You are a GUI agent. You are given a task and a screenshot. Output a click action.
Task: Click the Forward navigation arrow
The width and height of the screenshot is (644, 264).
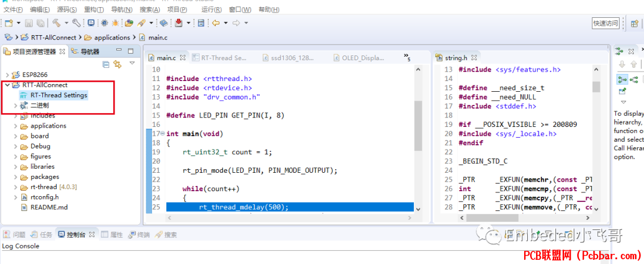coord(236,23)
